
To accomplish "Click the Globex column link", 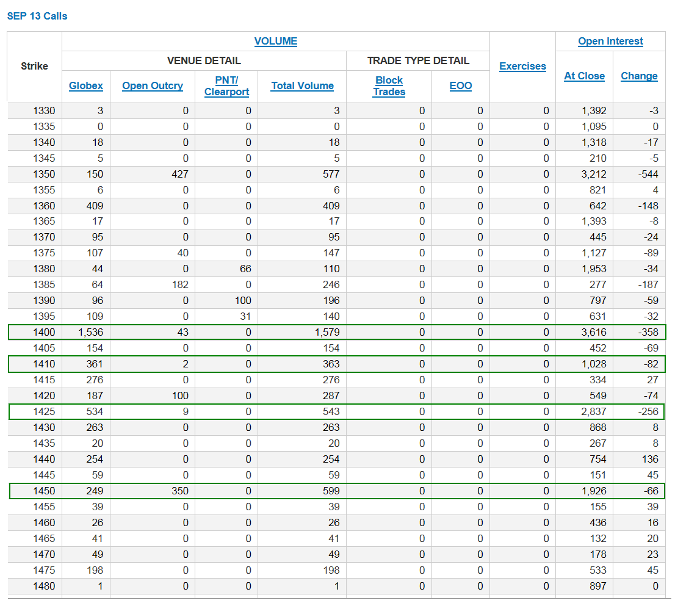I will (85, 85).
